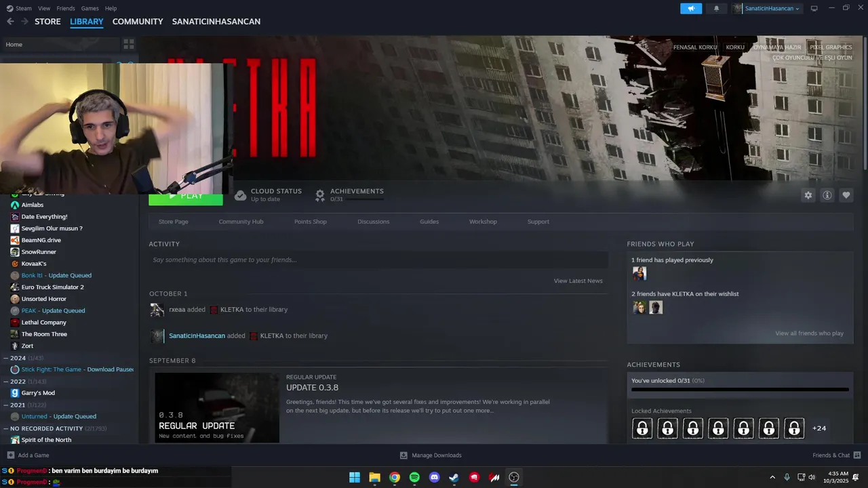Click View Latest News

(x=578, y=281)
